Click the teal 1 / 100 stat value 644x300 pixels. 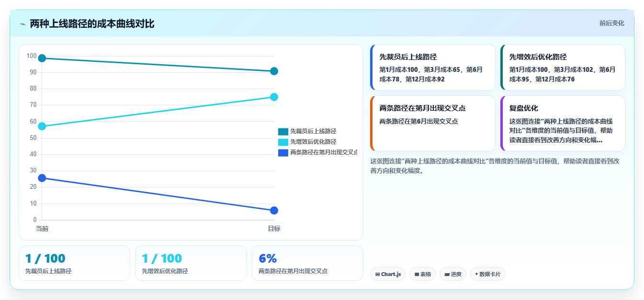pyautogui.click(x=45, y=259)
